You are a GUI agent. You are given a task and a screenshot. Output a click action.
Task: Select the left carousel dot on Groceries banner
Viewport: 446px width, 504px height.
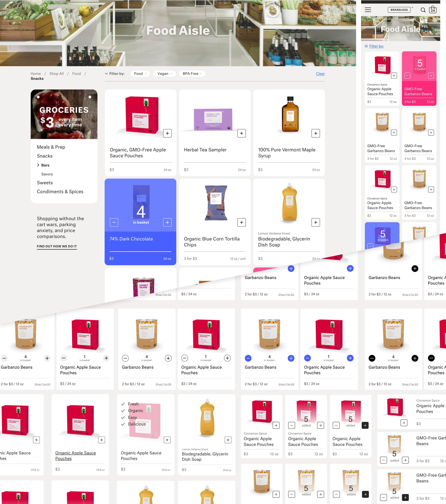click(x=38, y=97)
